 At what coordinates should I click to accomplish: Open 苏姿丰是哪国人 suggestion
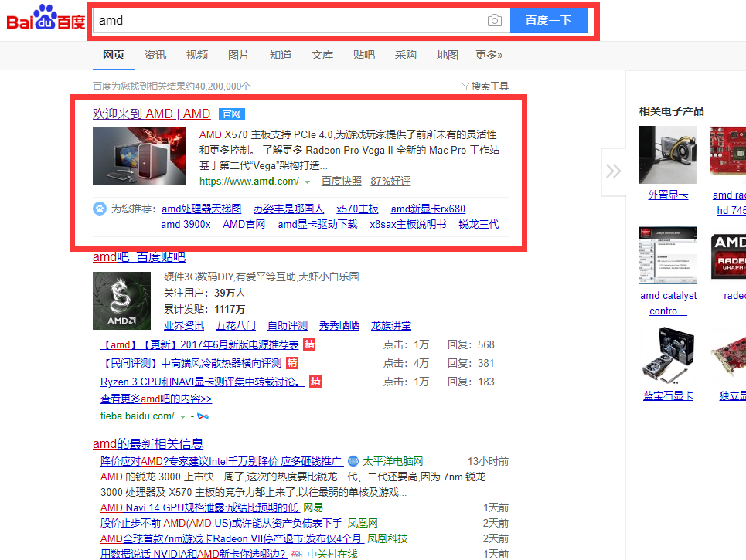tap(289, 209)
